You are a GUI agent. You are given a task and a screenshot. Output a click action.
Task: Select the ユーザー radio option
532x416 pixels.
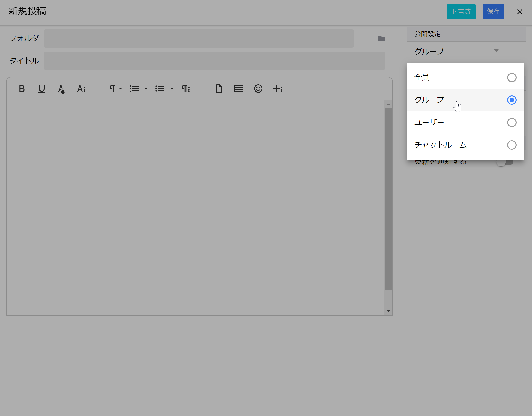point(512,123)
